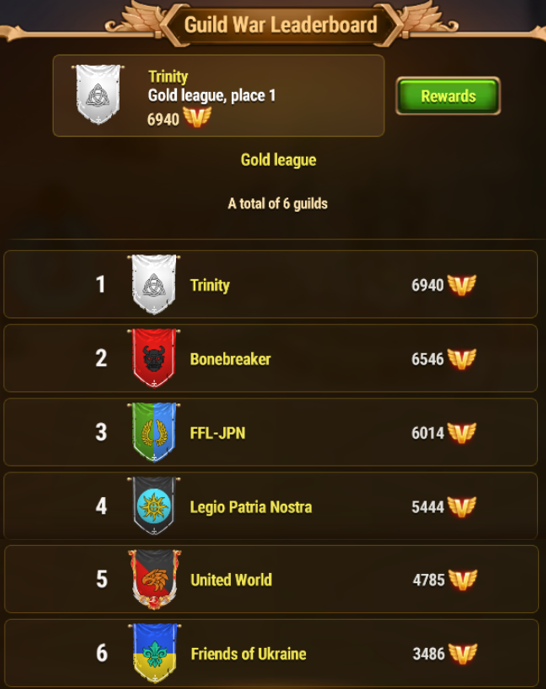The image size is (546, 689).
Task: Open United World's eagle banner
Action: (x=154, y=579)
